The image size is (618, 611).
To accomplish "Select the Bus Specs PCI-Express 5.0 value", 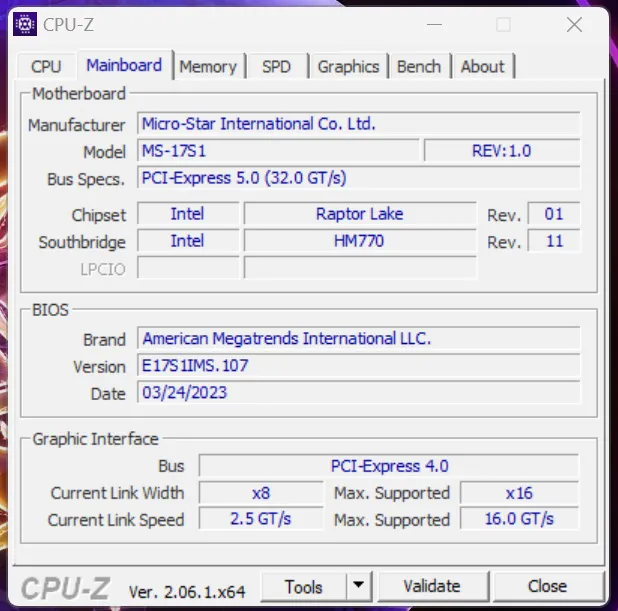I will tap(358, 178).
